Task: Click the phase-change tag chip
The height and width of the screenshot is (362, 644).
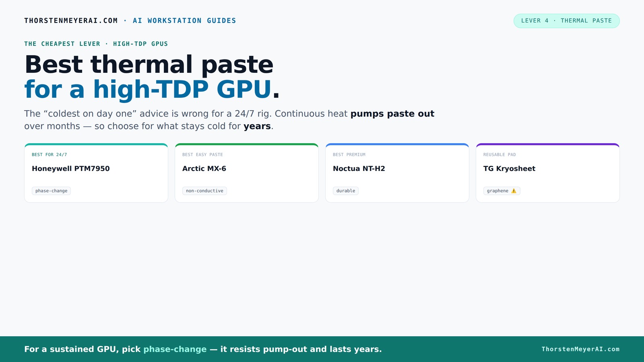Action: pyautogui.click(x=52, y=191)
